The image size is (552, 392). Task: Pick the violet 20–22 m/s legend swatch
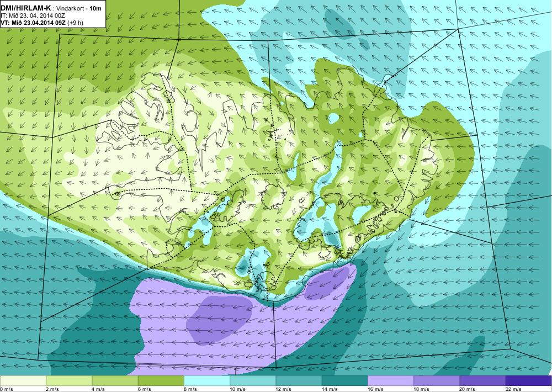pyautogui.click(x=482, y=381)
